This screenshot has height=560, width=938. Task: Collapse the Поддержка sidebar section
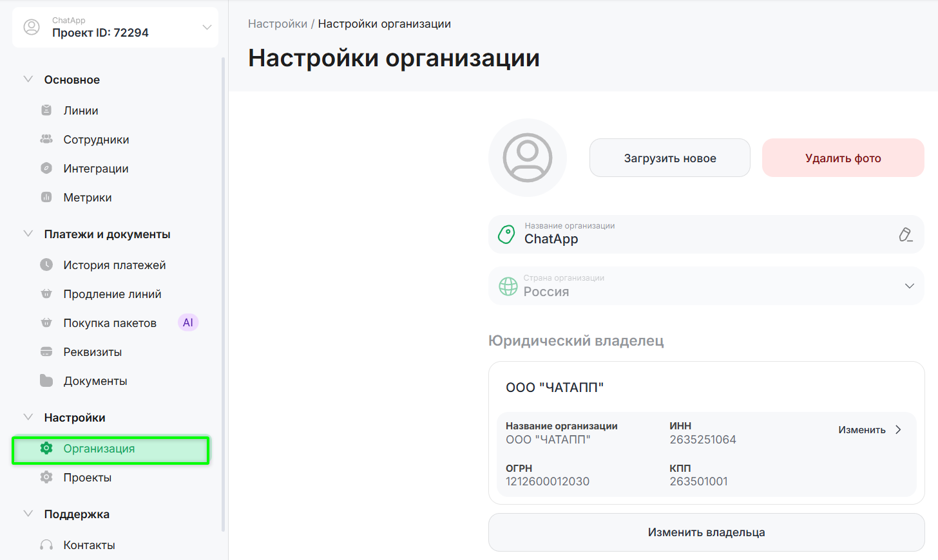click(x=28, y=514)
